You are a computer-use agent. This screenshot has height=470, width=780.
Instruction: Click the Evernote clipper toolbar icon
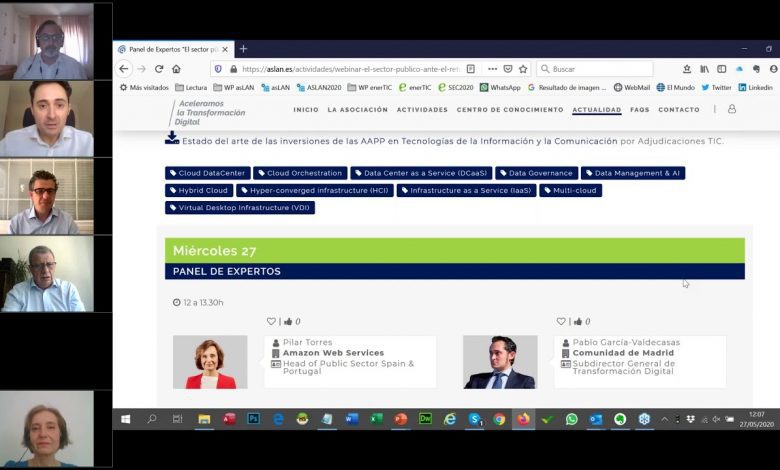click(x=757, y=69)
